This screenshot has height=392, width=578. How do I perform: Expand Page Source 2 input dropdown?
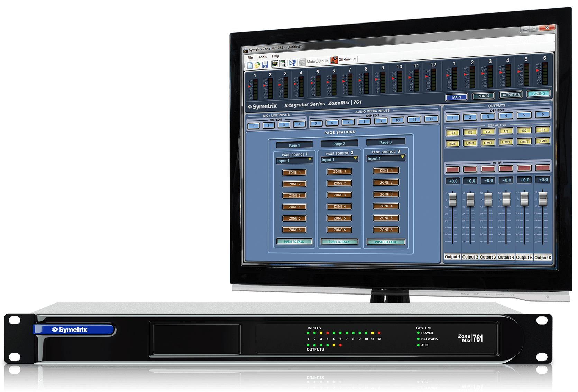(x=355, y=158)
